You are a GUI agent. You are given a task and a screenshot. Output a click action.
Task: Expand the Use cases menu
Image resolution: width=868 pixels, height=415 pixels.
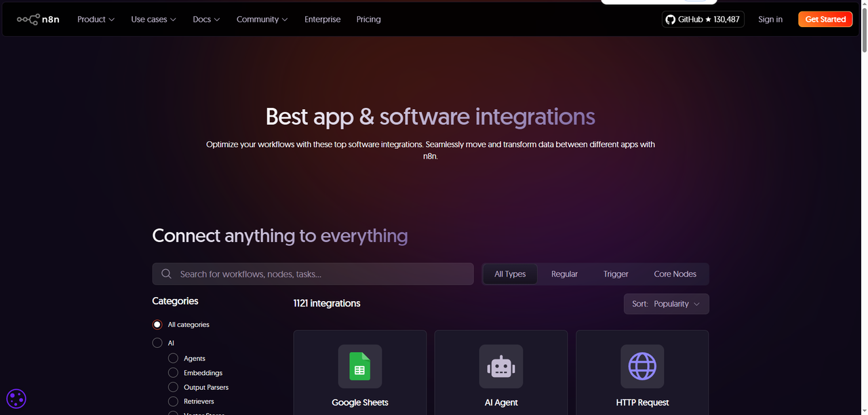(x=153, y=20)
